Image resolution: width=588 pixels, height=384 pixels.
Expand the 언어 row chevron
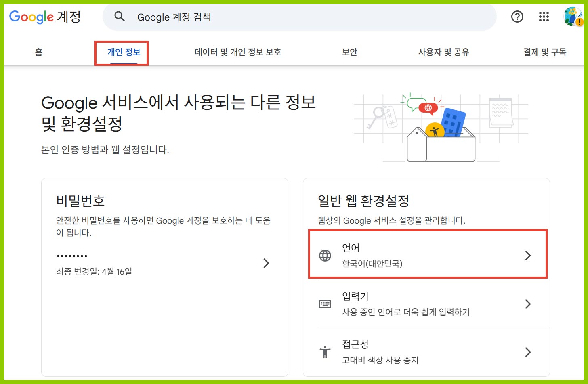click(528, 255)
